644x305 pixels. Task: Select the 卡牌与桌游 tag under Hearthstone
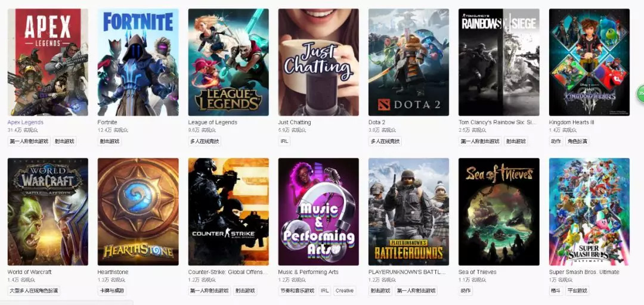coord(113,291)
